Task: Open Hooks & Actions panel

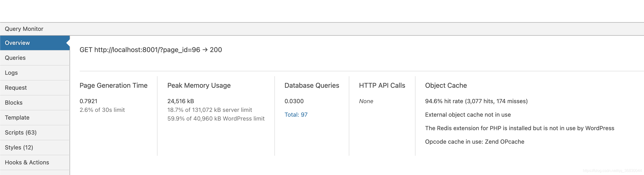Action: pos(27,162)
